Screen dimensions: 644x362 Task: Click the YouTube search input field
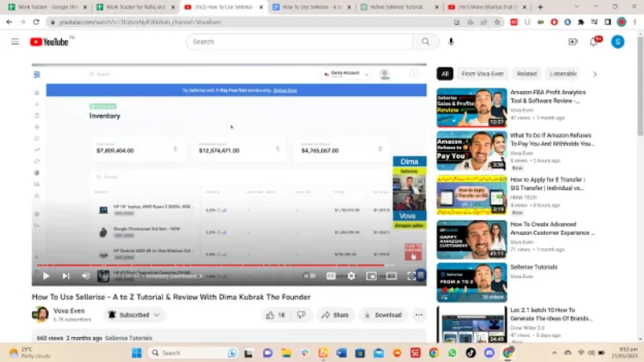[299, 41]
